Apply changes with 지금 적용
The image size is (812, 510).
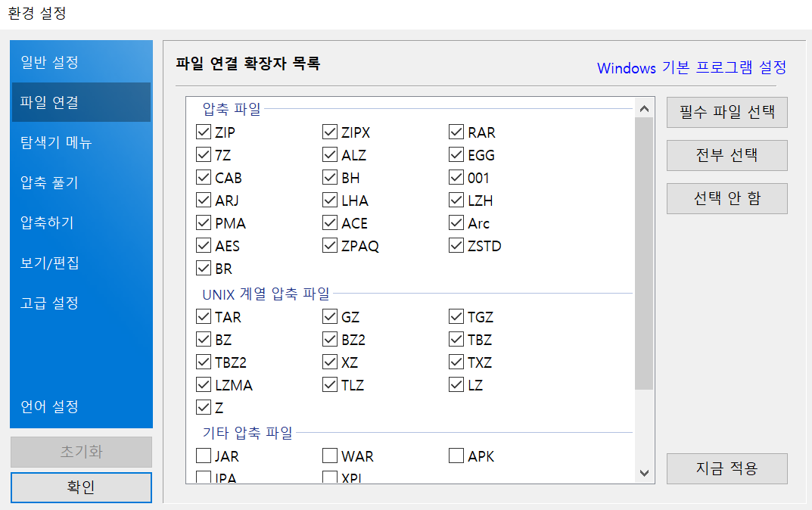coord(726,468)
